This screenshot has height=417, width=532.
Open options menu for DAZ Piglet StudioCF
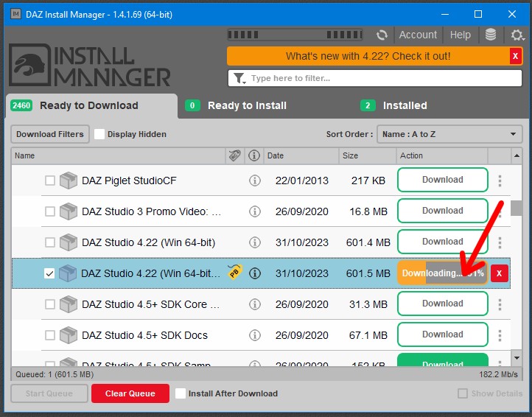(x=500, y=181)
